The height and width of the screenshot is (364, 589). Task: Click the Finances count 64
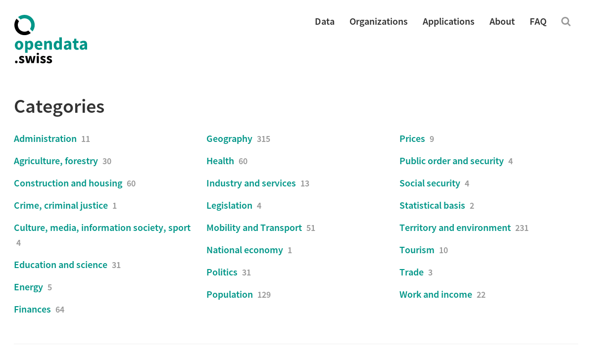coord(60,310)
